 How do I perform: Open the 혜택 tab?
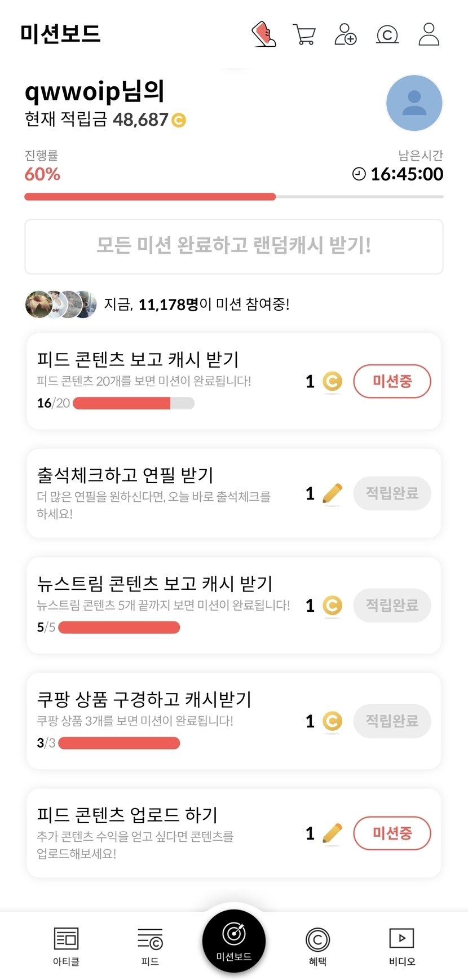pyautogui.click(x=317, y=946)
